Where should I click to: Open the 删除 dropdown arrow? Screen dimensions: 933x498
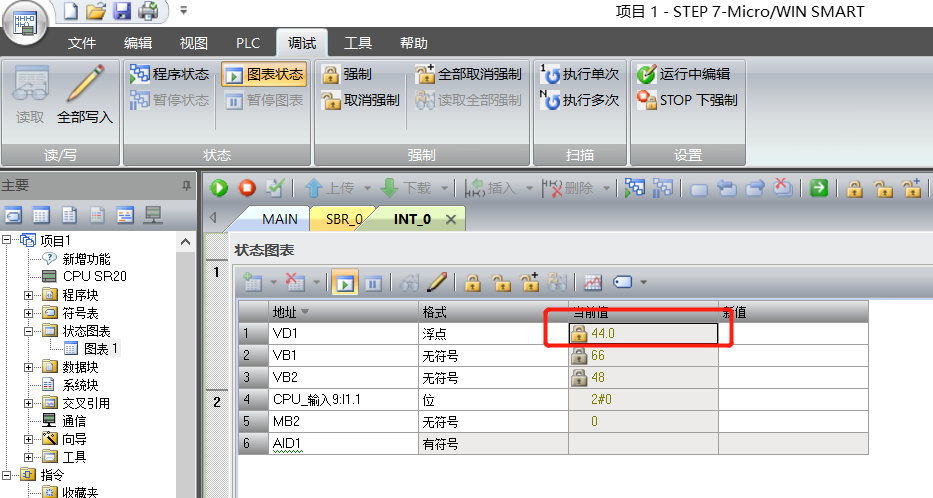[x=606, y=189]
